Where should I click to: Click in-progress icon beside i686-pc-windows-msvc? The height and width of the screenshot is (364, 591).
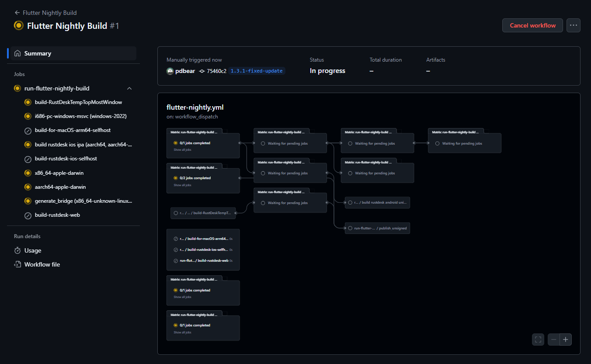[28, 116]
